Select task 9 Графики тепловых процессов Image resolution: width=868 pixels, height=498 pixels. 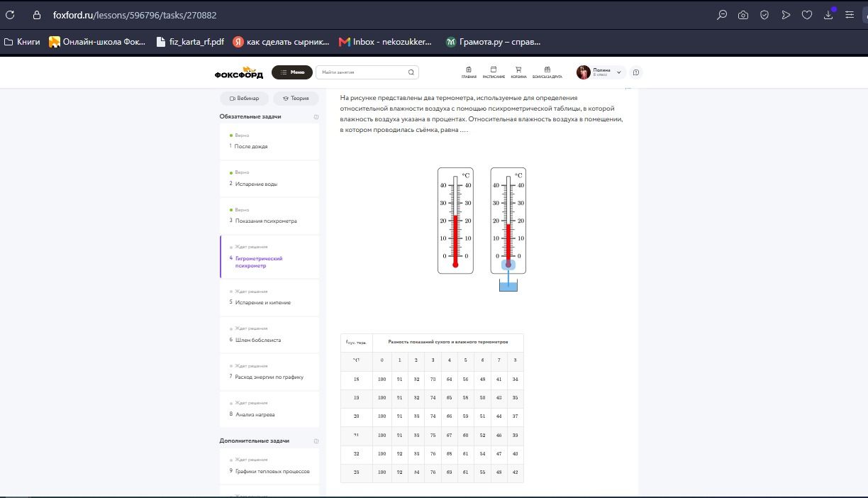(x=269, y=466)
